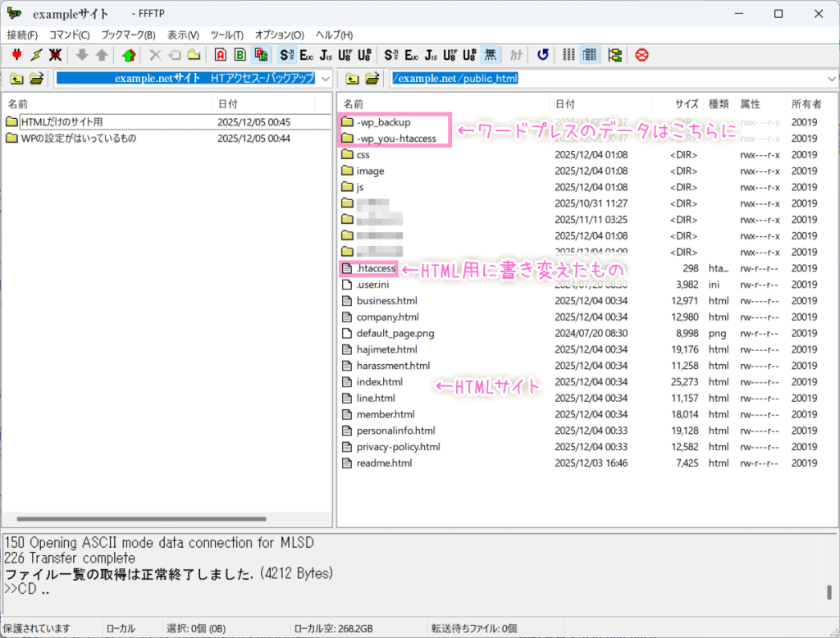The width and height of the screenshot is (840, 638).
Task: Go up one folder in remote pane
Action: click(351, 79)
